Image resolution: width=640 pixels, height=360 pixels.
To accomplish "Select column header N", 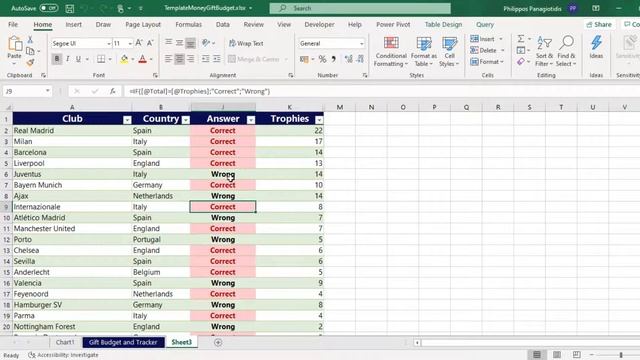I will 371,107.
